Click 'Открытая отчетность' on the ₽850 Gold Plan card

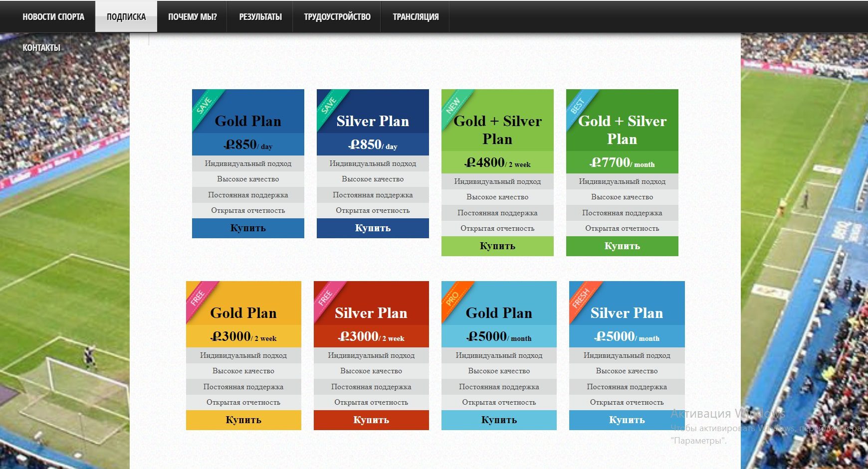click(x=248, y=210)
